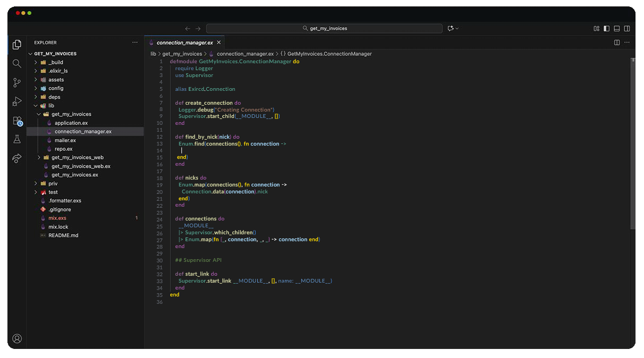The width and height of the screenshot is (644, 358).
Task: Open the Search view in activity bar
Action: click(x=17, y=64)
